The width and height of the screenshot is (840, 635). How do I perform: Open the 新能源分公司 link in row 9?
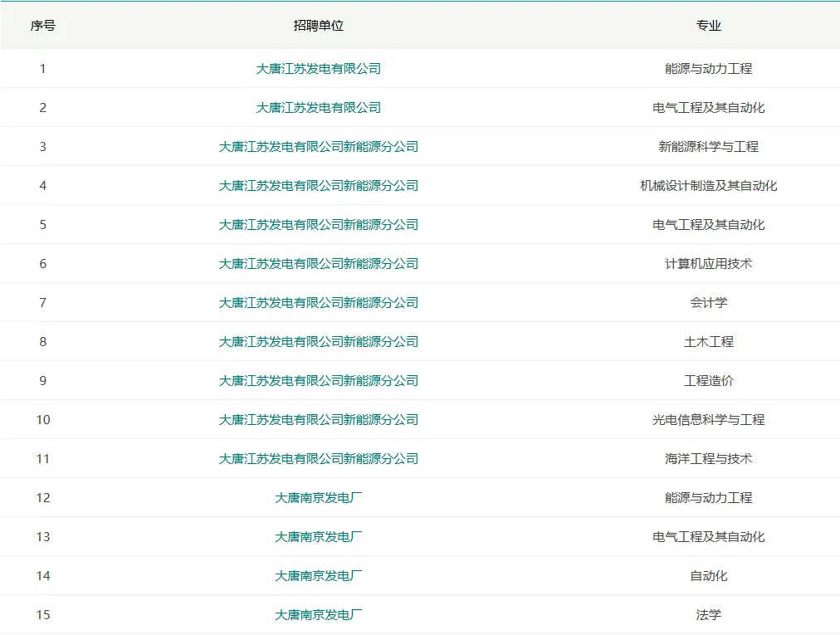point(318,381)
